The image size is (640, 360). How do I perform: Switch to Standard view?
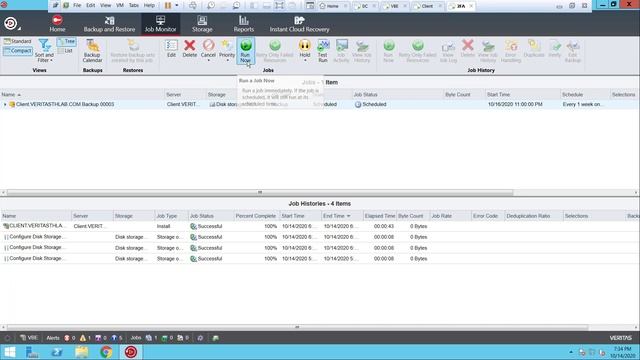click(18, 41)
